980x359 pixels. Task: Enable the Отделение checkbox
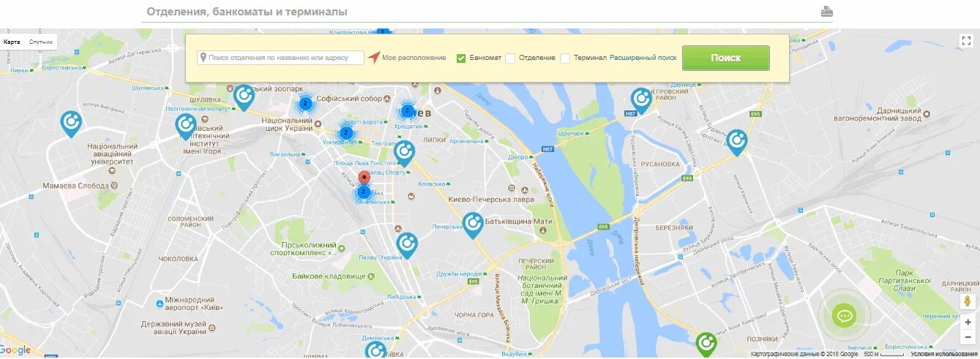click(x=510, y=58)
